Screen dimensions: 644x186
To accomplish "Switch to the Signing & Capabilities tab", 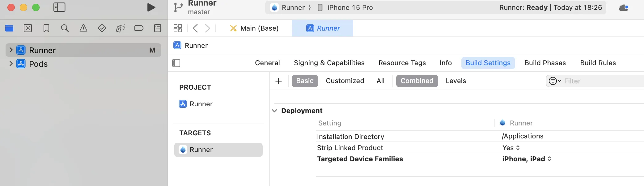I will (329, 63).
